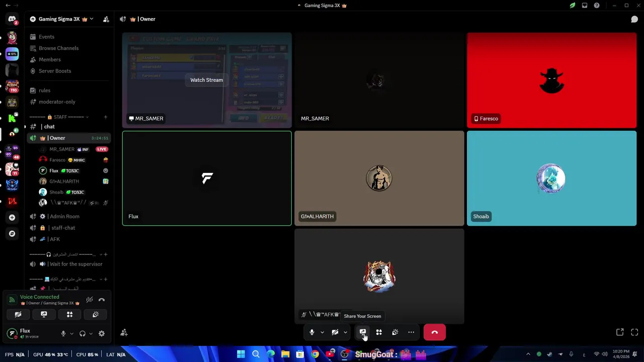The height and width of the screenshot is (362, 644).
Task: Open the moderator-only channel
Action: (x=68, y=102)
